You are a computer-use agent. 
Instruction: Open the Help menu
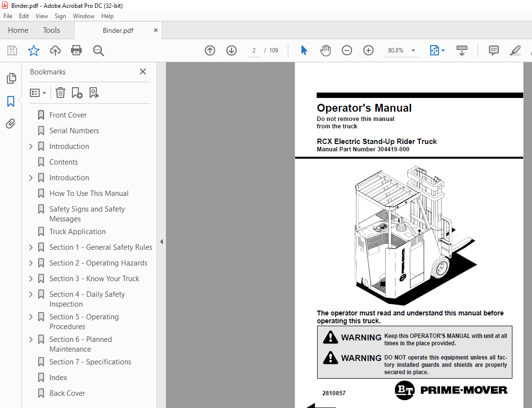[x=107, y=16]
